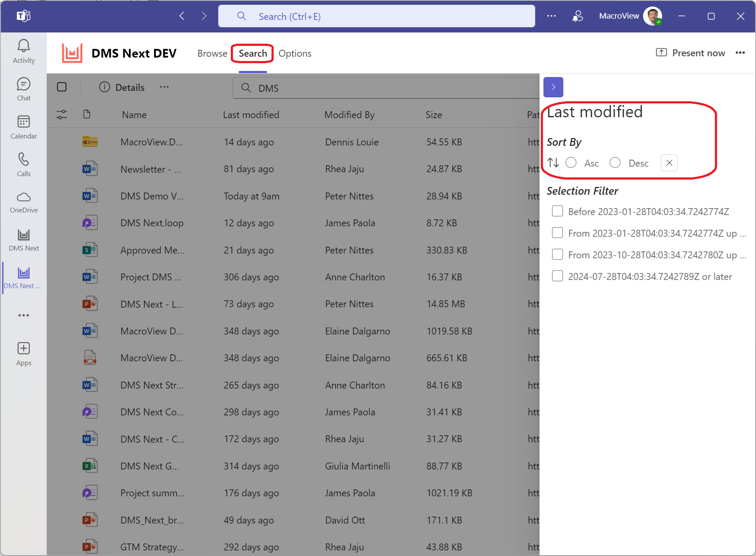Click the DMS search field
This screenshot has height=556, width=756.
[x=386, y=88]
